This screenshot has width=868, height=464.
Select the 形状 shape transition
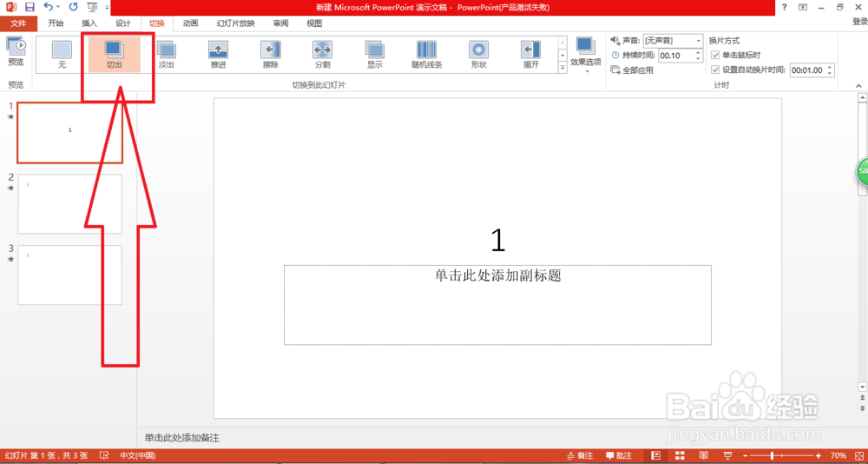479,55
